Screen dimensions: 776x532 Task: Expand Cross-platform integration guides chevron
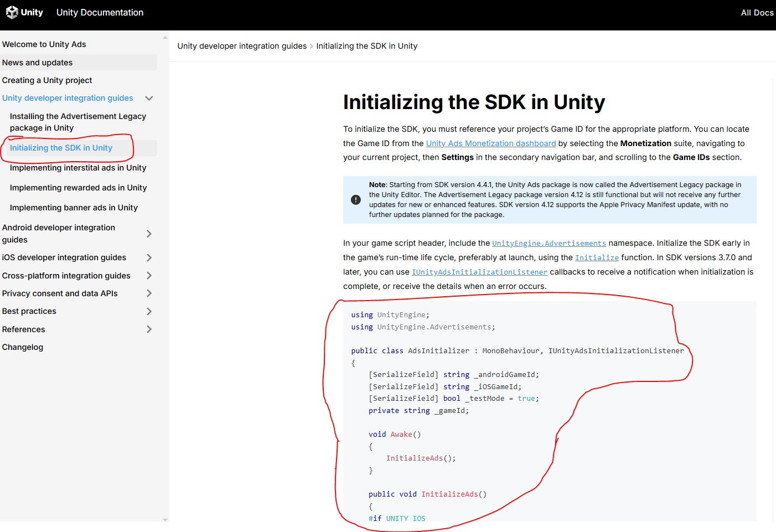coord(149,276)
